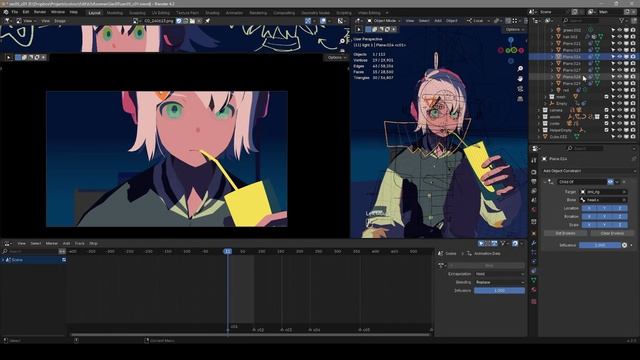Open the View Layer properties tab icon
The width and height of the screenshot is (640, 360).
[534, 191]
